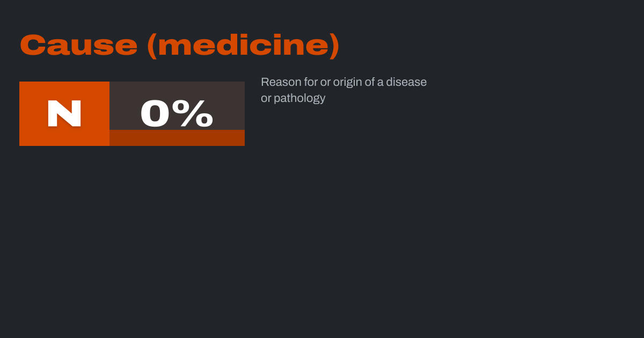The image size is (644, 338).
Task: Click the 0% score value
Action: (177, 114)
